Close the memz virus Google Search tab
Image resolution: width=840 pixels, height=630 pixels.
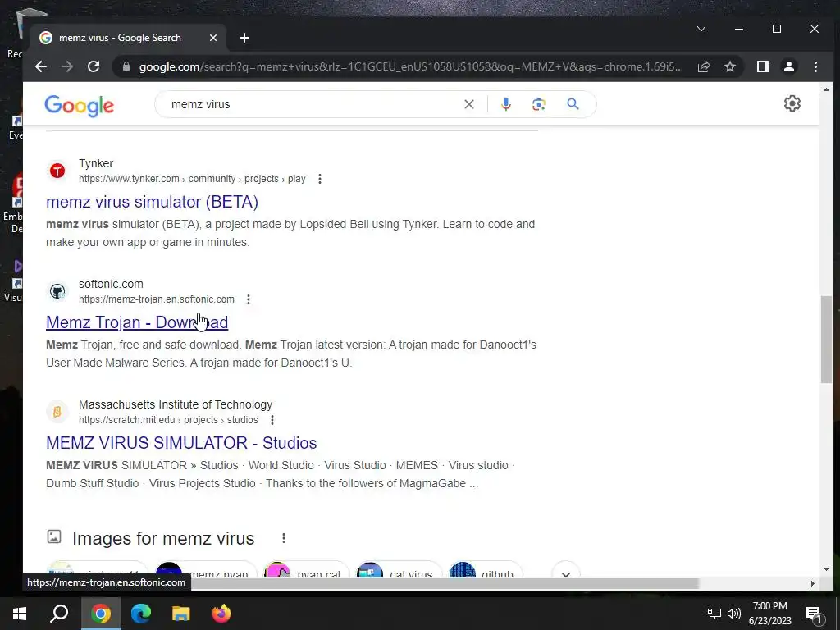[212, 38]
